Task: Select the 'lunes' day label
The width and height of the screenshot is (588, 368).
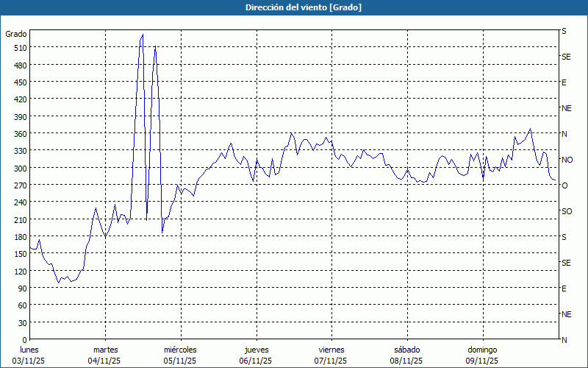Action: coord(29,350)
